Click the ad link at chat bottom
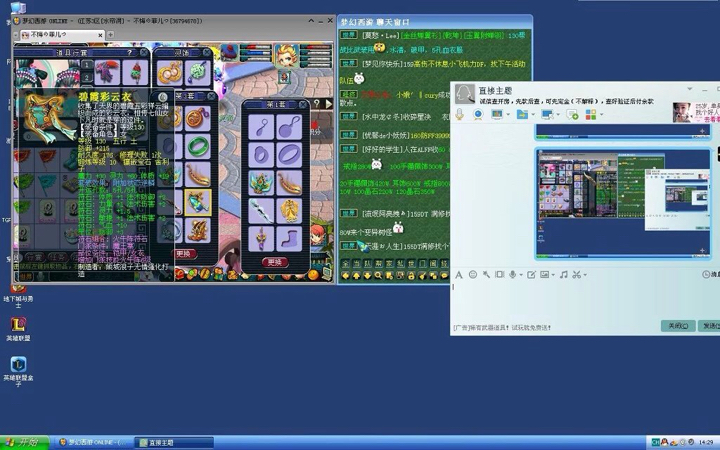720x450 pixels. [x=501, y=327]
